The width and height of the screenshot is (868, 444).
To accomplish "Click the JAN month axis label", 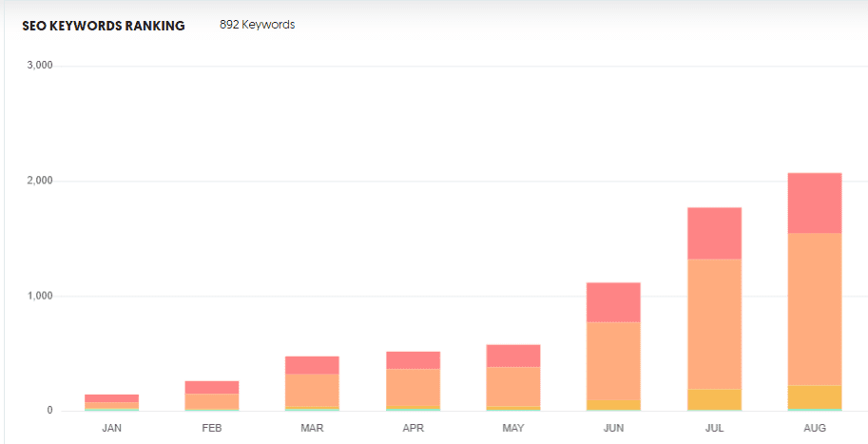I will pos(112,428).
